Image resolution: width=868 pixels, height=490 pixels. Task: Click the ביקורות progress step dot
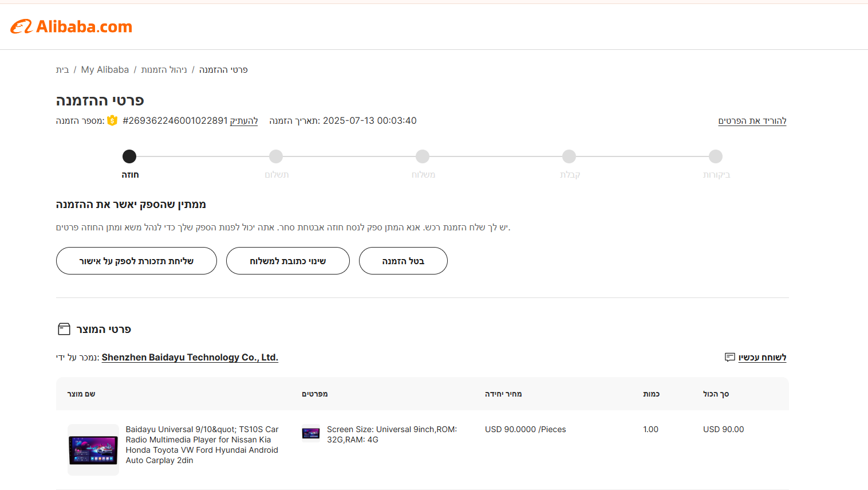click(716, 156)
